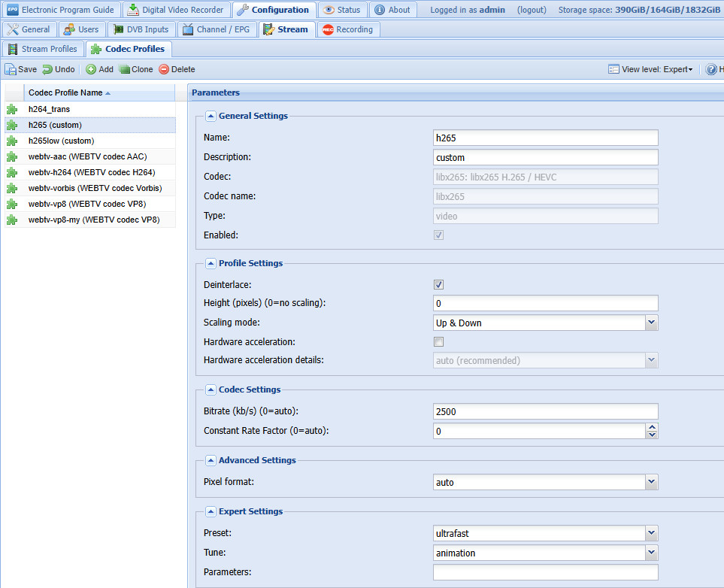
Task: Switch to the Stream Profiles tab
Action: tap(43, 49)
